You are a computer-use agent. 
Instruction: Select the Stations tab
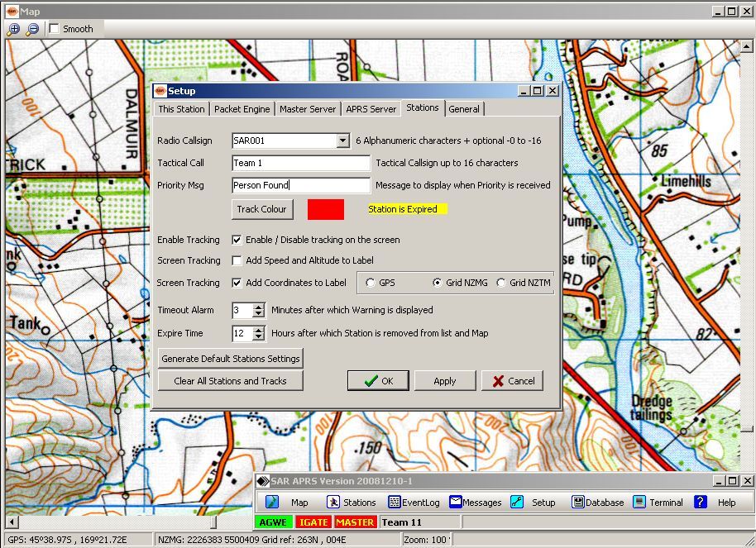coord(423,107)
